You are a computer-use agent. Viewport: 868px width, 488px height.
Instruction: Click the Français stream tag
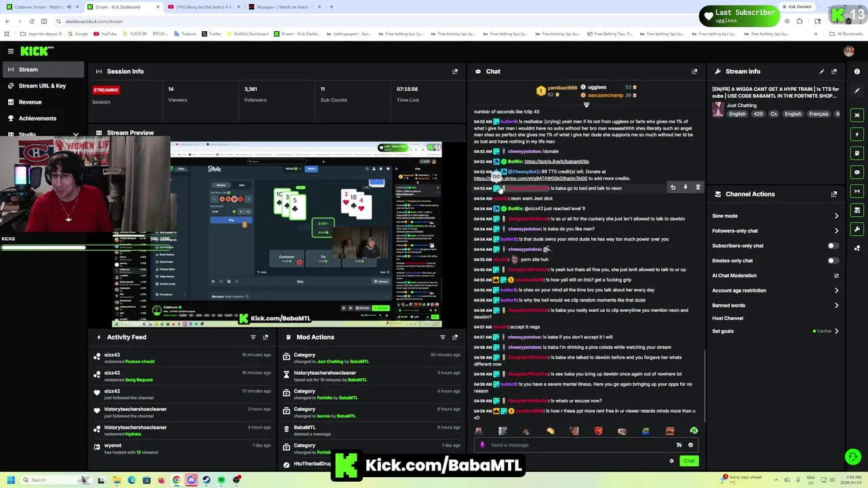818,114
